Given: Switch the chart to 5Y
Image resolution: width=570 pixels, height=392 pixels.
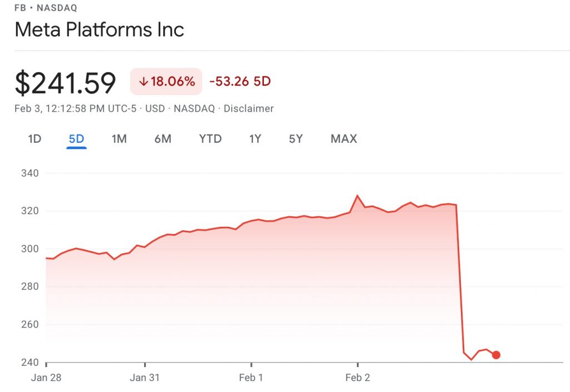Looking at the screenshot, I should tap(296, 139).
